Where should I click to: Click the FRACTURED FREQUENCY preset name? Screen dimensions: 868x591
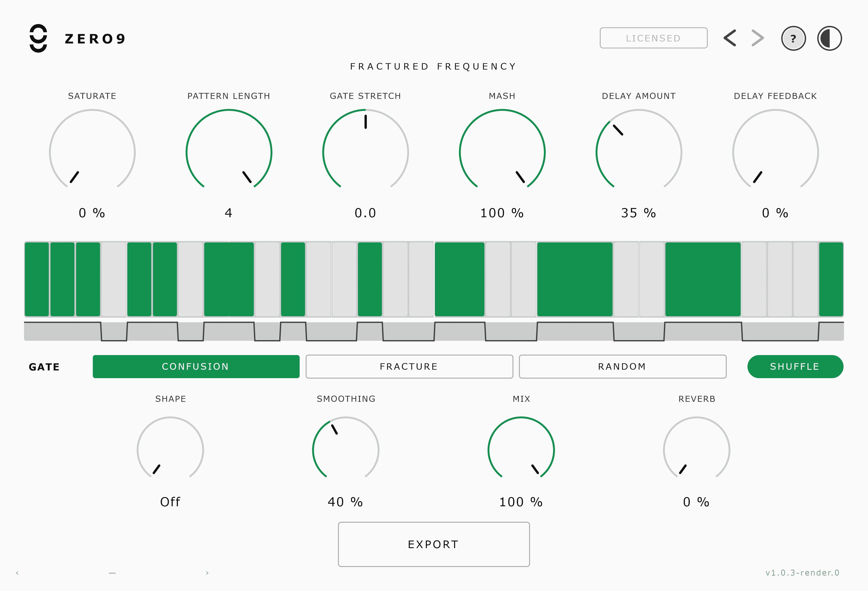coord(433,66)
